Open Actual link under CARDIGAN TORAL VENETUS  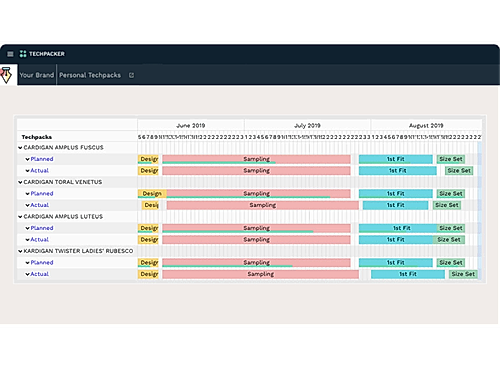point(40,205)
